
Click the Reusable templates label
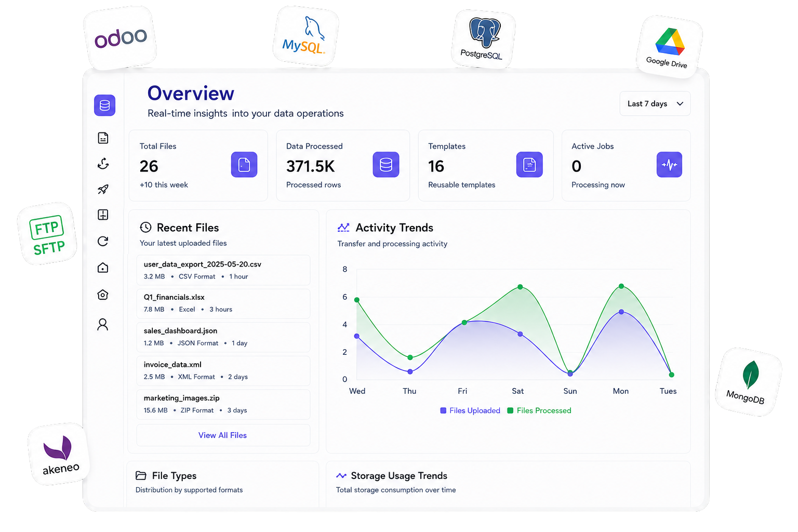(x=462, y=185)
